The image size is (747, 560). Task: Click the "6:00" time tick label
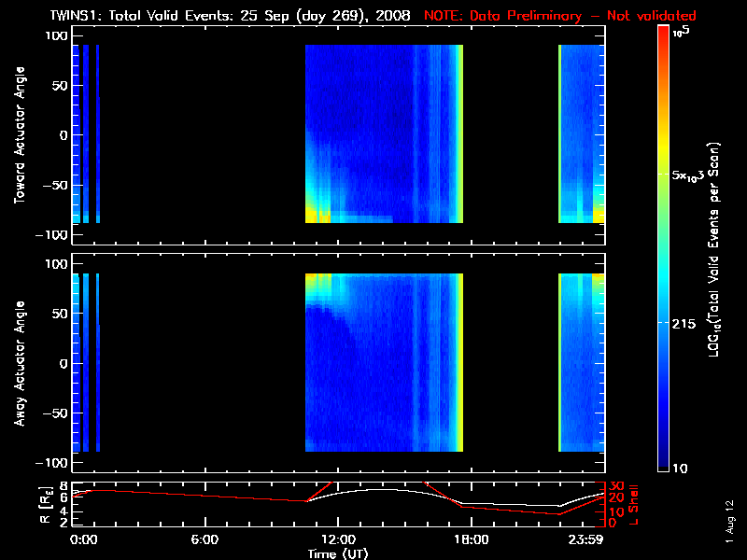204,539
